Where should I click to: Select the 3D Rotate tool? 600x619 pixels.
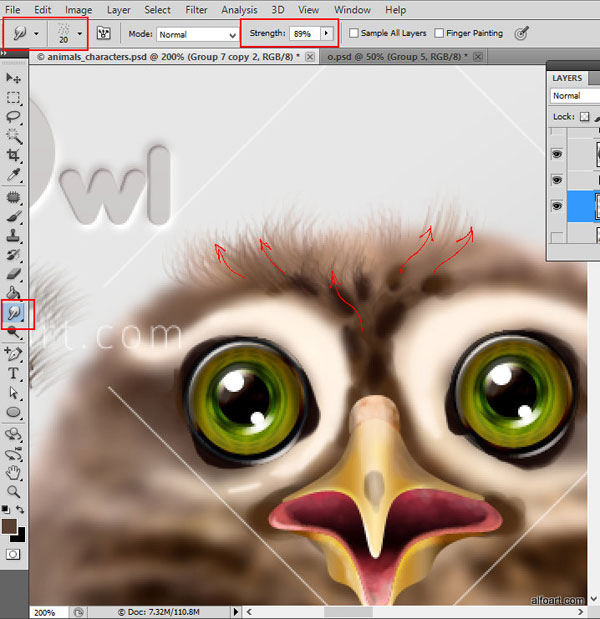pos(13,434)
